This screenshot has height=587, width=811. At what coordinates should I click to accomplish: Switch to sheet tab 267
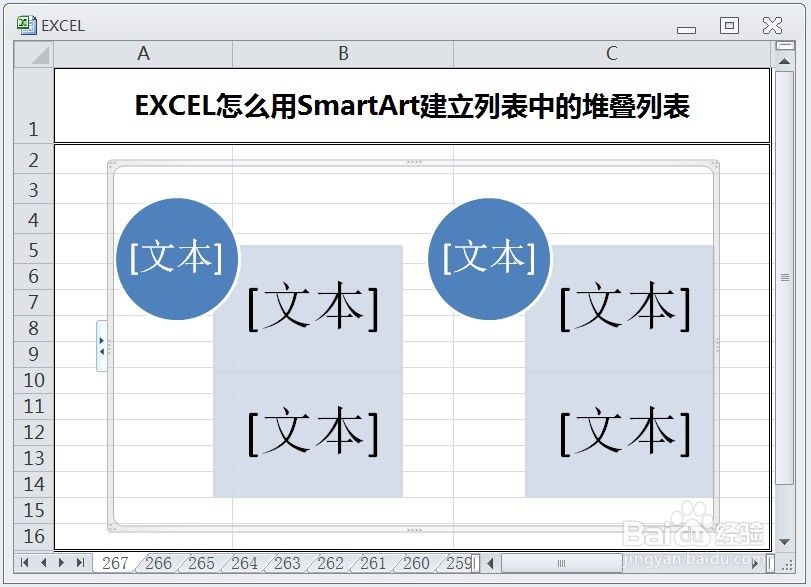point(115,563)
